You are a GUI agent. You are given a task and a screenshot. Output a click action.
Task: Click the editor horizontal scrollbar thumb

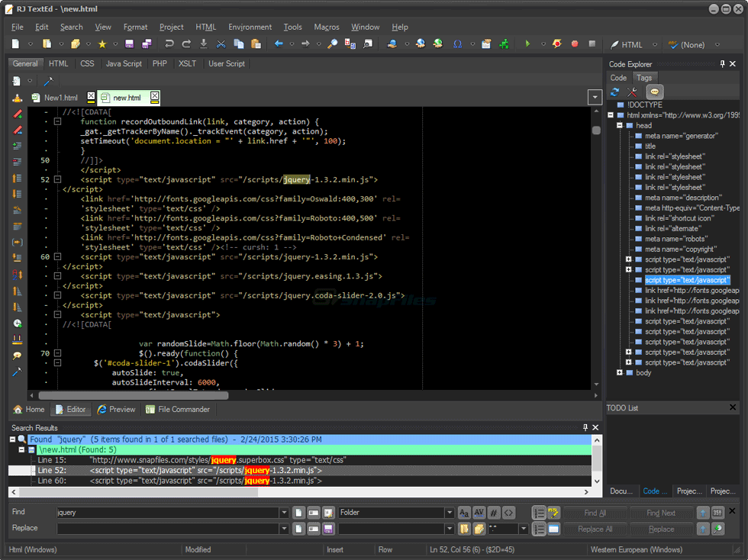(133, 395)
